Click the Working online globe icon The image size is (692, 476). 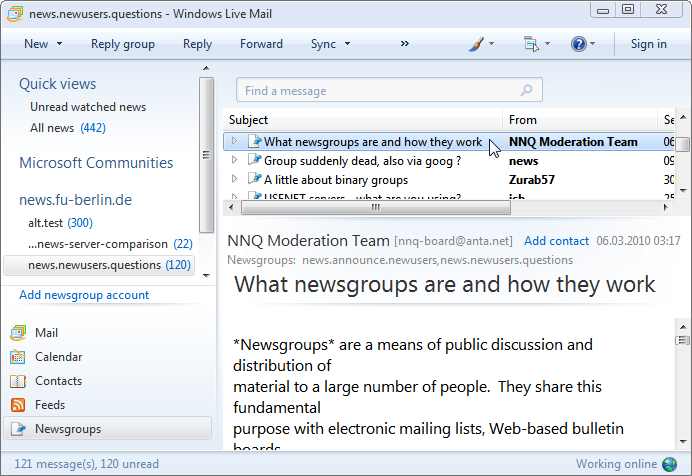pyautogui.click(x=670, y=464)
